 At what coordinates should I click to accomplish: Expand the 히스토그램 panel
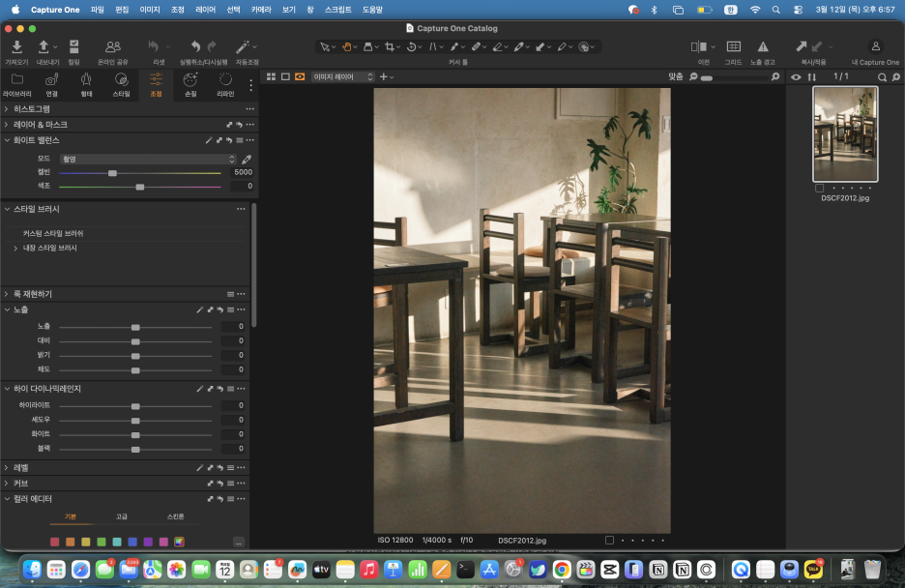click(x=7, y=108)
